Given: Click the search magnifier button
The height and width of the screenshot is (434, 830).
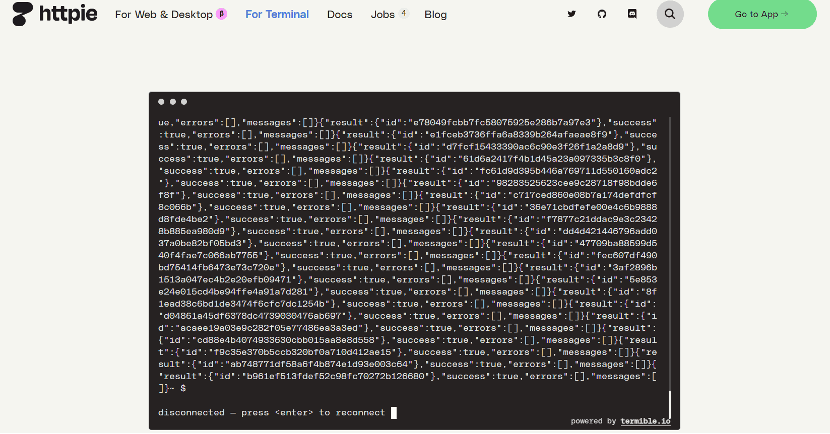Looking at the screenshot, I should tap(670, 15).
